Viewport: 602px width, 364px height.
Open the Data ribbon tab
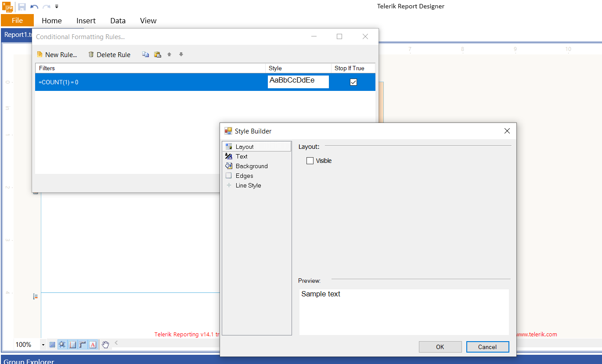118,21
